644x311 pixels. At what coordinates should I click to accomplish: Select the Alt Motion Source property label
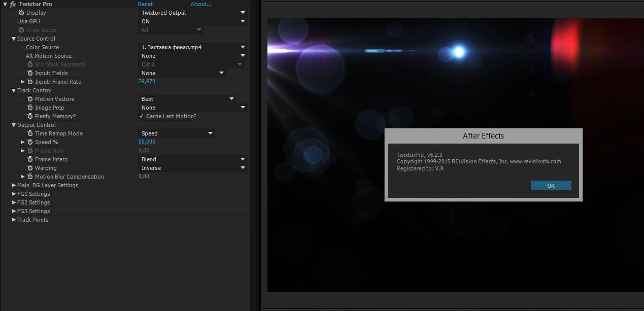click(49, 56)
